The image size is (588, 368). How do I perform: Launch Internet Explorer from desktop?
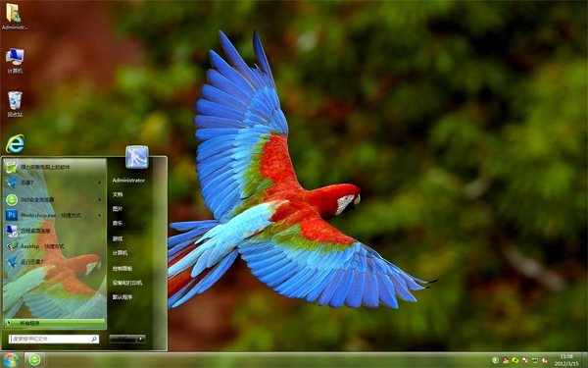tap(15, 143)
